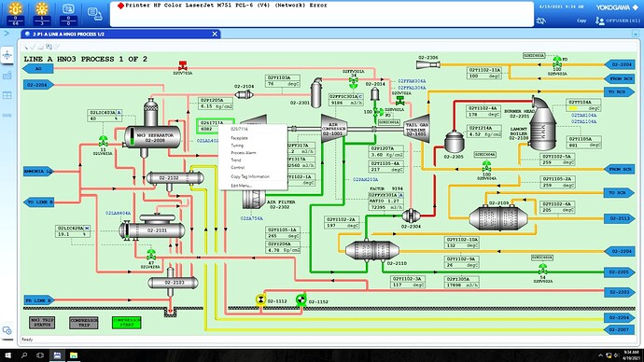
Task: Click the green COMPRESSOR START button
Action: tap(127, 322)
